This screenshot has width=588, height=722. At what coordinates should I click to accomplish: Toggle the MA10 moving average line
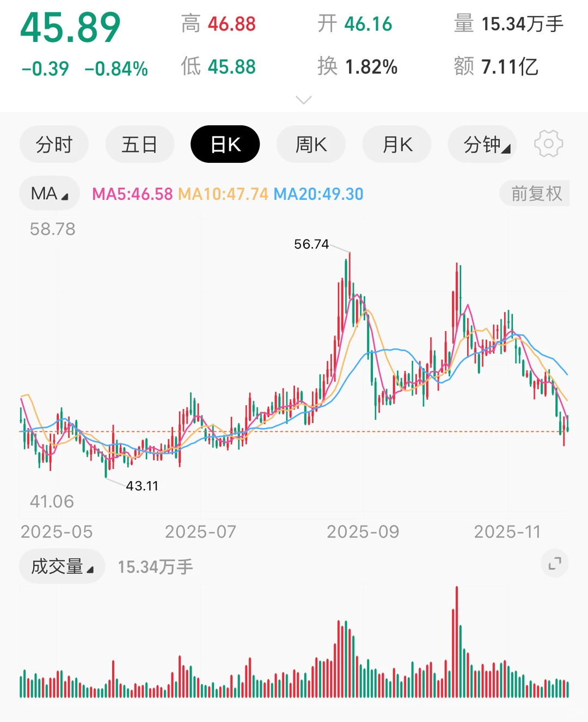point(222,193)
